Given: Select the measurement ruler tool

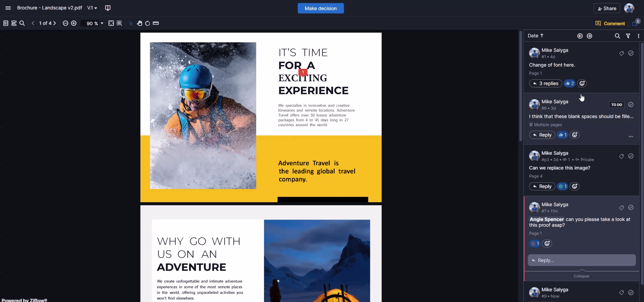Looking at the screenshot, I should [156, 23].
